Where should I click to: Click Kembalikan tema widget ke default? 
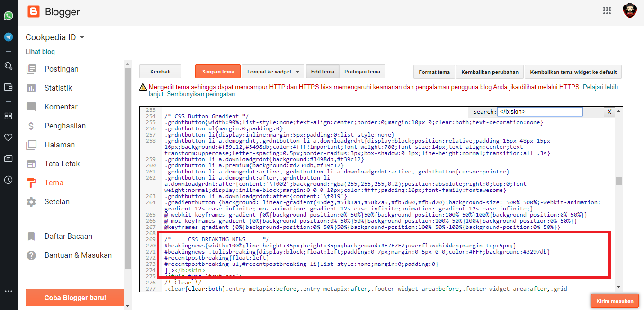(573, 72)
